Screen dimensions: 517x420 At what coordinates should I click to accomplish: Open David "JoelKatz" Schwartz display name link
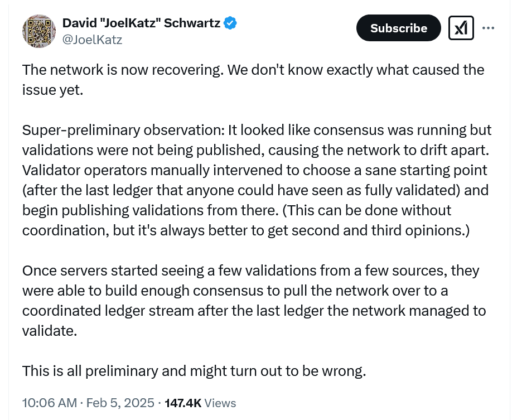[x=142, y=23]
